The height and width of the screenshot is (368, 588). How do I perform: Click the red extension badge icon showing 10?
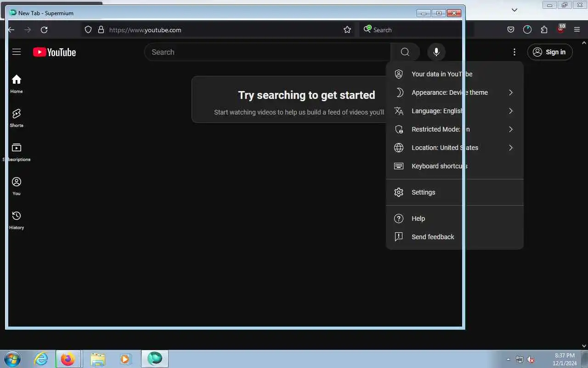pyautogui.click(x=560, y=29)
